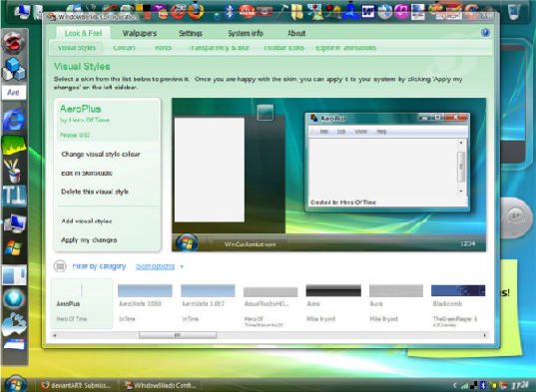Click the Bluetooth tray icon
The width and height of the screenshot is (536, 392).
pyautogui.click(x=483, y=385)
